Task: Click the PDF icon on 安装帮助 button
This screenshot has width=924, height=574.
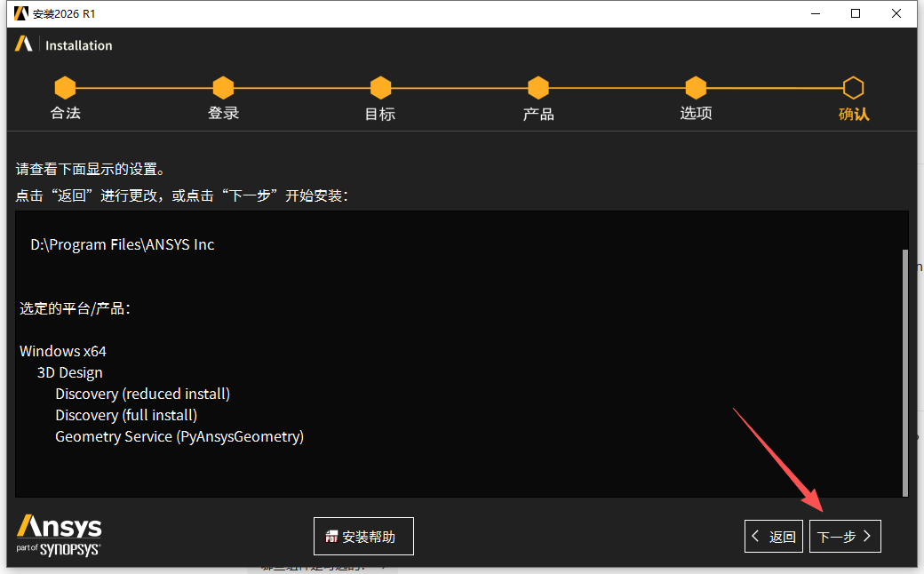Action: click(x=333, y=536)
